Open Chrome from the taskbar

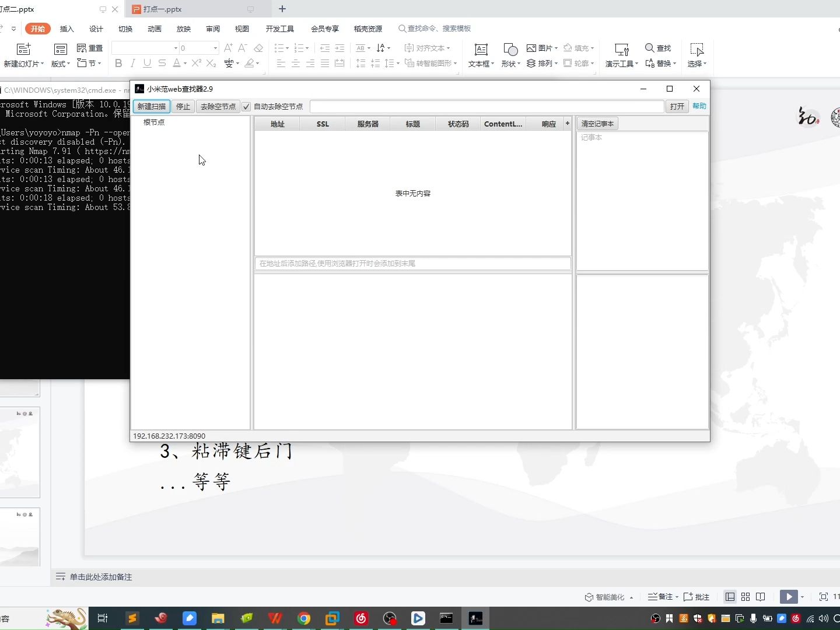click(304, 618)
